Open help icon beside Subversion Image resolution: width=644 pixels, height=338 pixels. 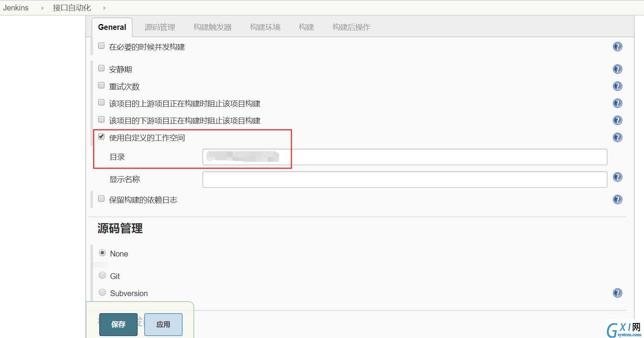point(617,293)
